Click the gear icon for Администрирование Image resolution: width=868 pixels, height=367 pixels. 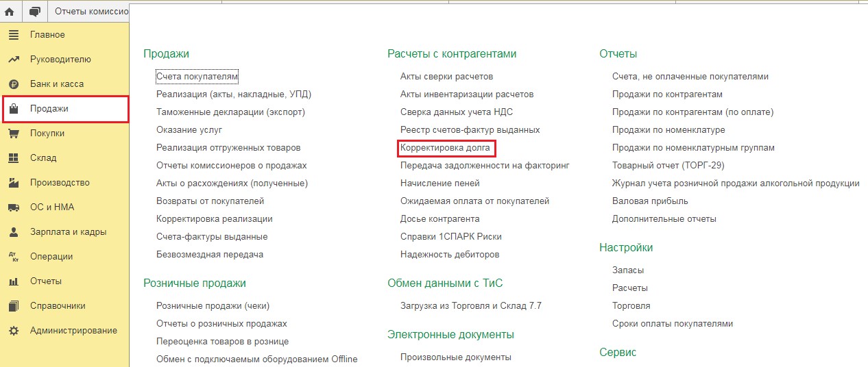[13, 331]
